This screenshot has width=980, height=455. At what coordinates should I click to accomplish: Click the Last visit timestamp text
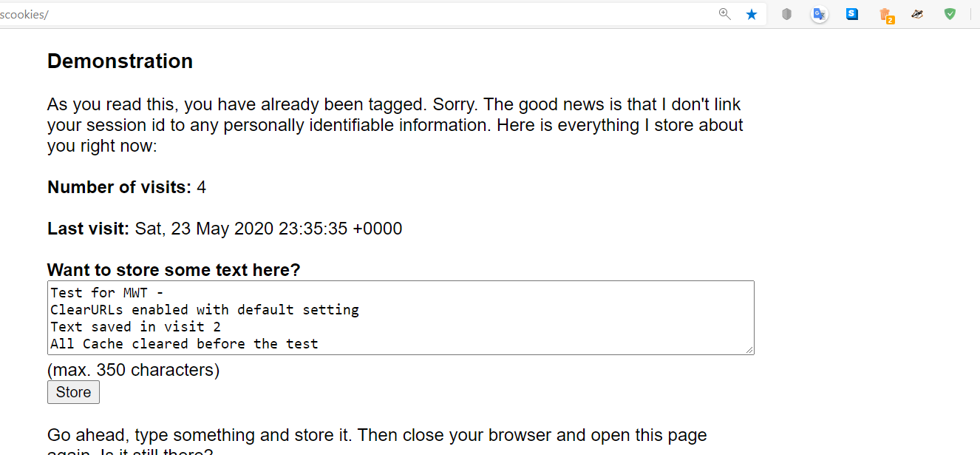click(268, 229)
